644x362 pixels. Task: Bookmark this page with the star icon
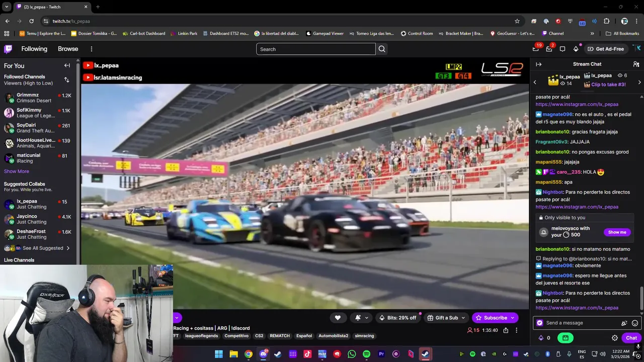(x=517, y=21)
